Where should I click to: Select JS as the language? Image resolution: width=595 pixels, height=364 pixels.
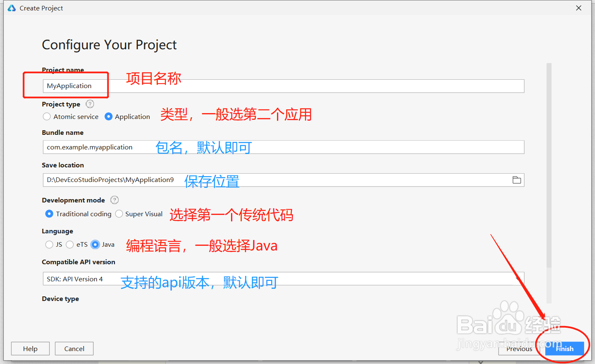tap(49, 245)
